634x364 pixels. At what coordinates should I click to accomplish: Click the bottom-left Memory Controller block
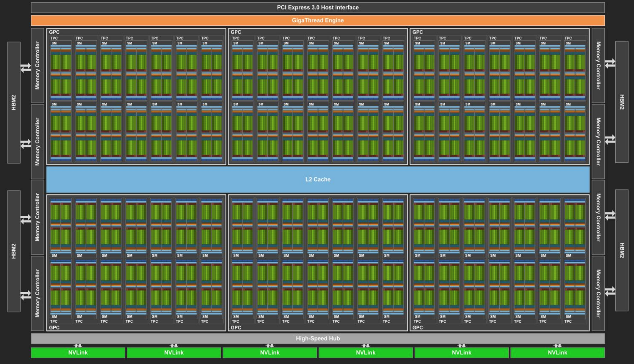[37, 293]
